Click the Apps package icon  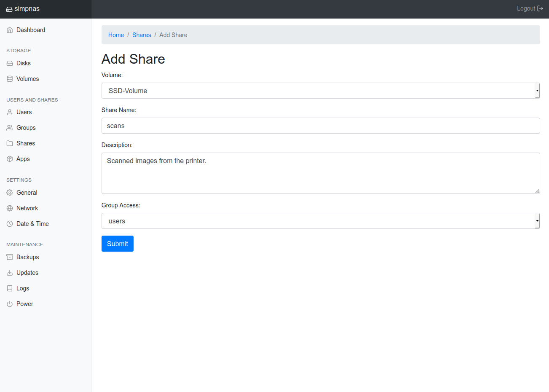tap(10, 159)
